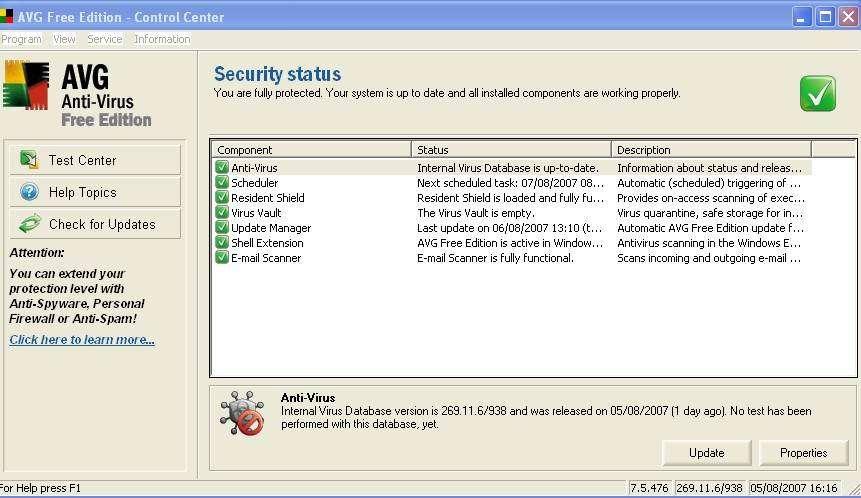
Task: Click version 7.5.476 in status bar
Action: point(649,488)
